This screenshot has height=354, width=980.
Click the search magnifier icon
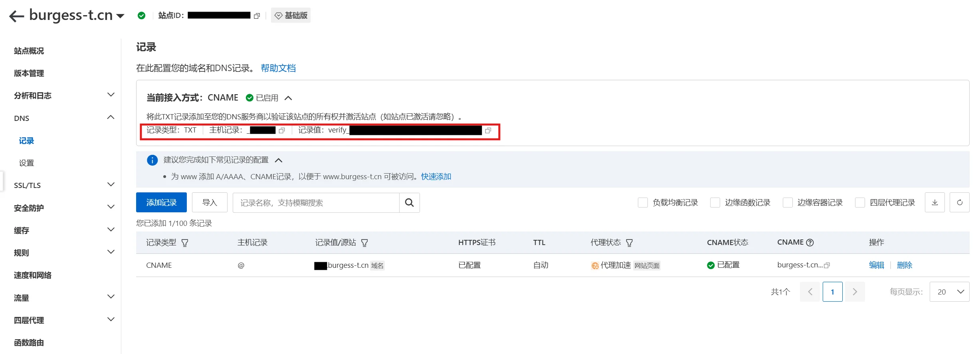[x=409, y=203]
